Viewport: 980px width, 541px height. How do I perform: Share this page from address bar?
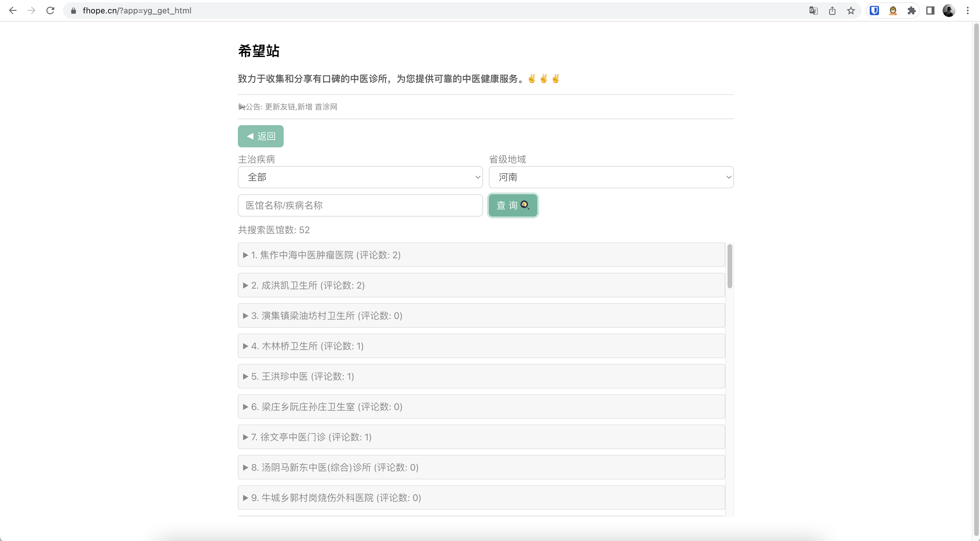[x=832, y=11]
